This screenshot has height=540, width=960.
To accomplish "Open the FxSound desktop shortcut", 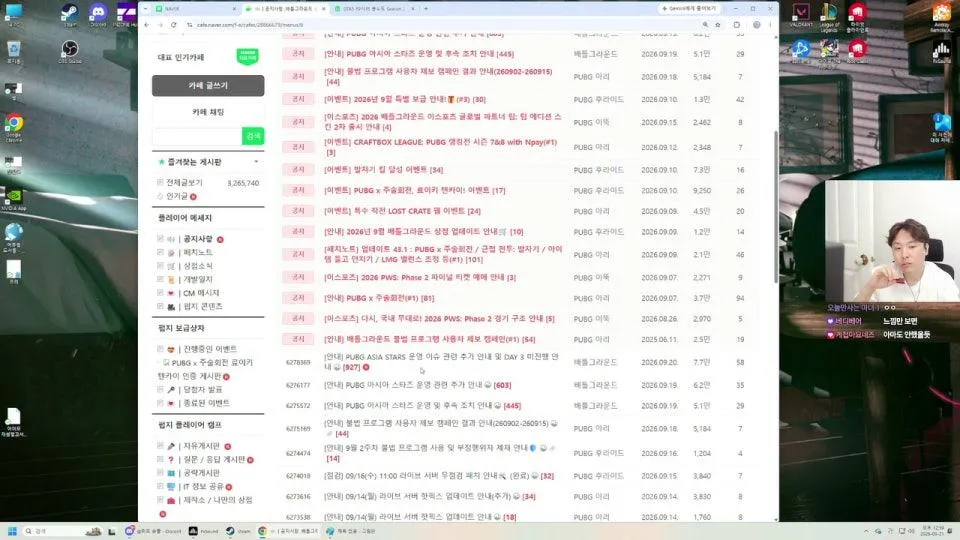I will point(941,51).
